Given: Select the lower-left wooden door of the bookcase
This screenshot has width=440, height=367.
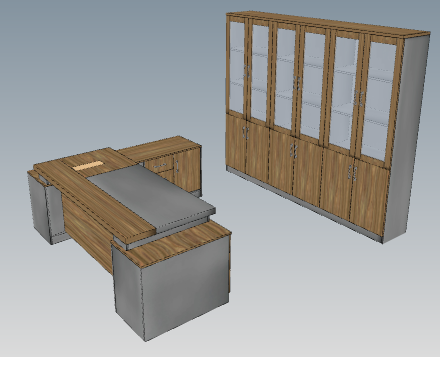Looking at the screenshot, I should [x=236, y=143].
